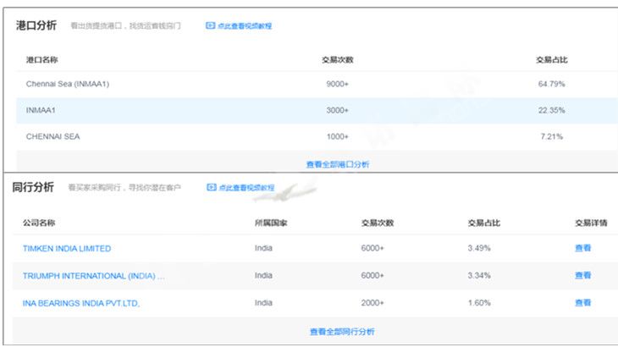Screen dimensions: 618x364
Task: Select the Chennai Sea (INMAA1) port row
Action: (317, 84)
